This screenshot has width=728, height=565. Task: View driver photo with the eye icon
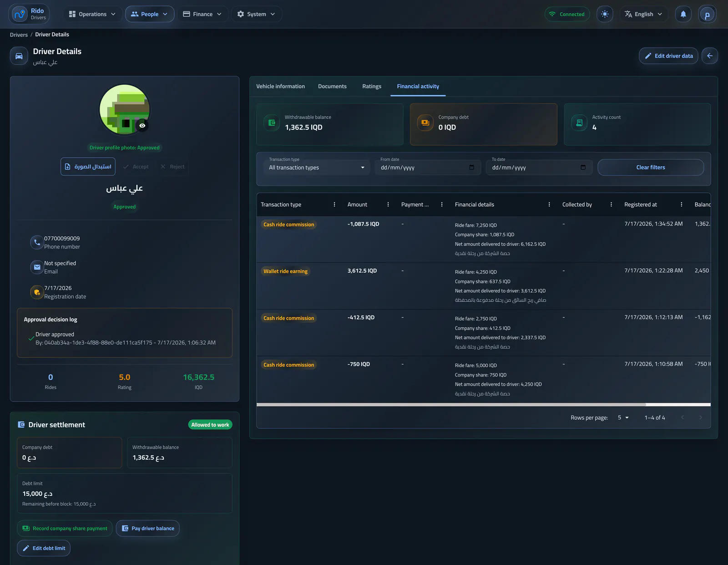coord(142,126)
